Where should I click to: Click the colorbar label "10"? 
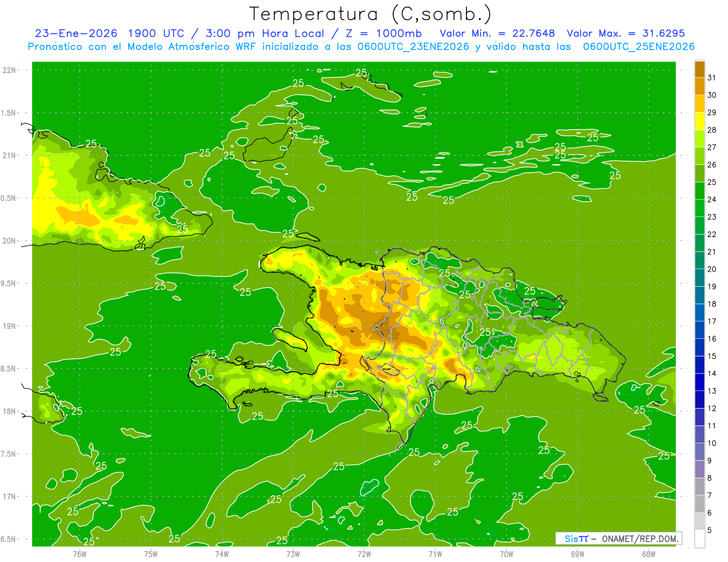click(x=712, y=443)
